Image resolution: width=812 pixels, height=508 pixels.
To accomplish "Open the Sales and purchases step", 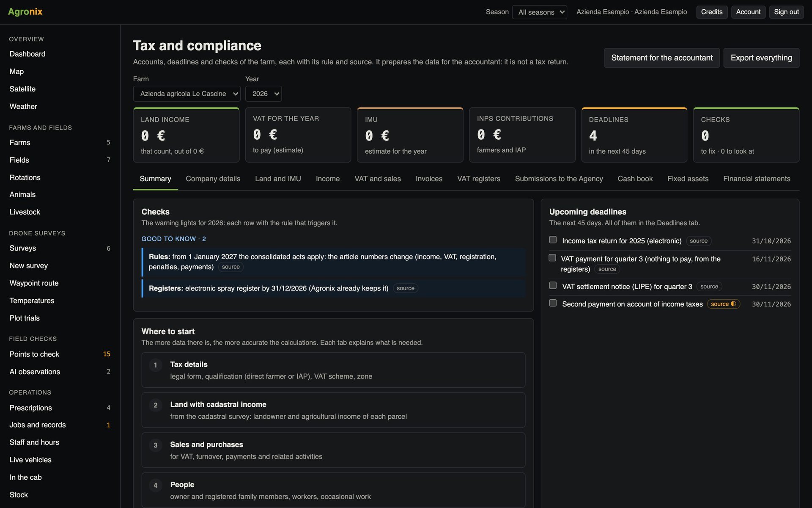I will (x=333, y=450).
